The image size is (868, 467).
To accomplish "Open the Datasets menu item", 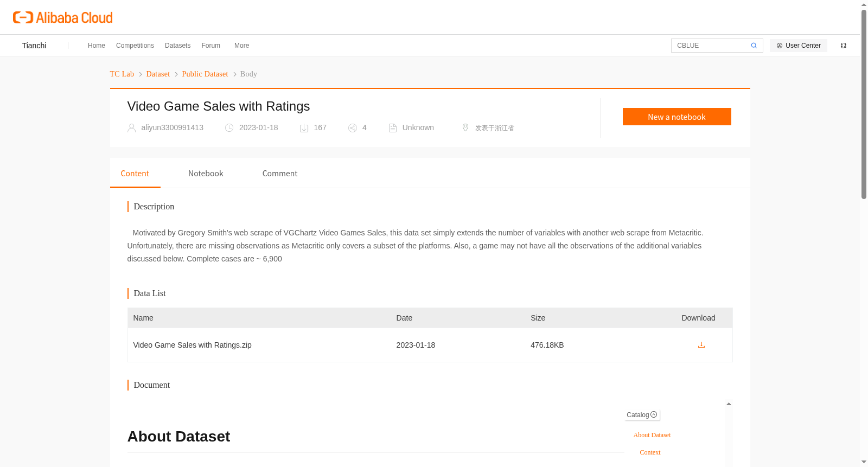I will click(178, 46).
